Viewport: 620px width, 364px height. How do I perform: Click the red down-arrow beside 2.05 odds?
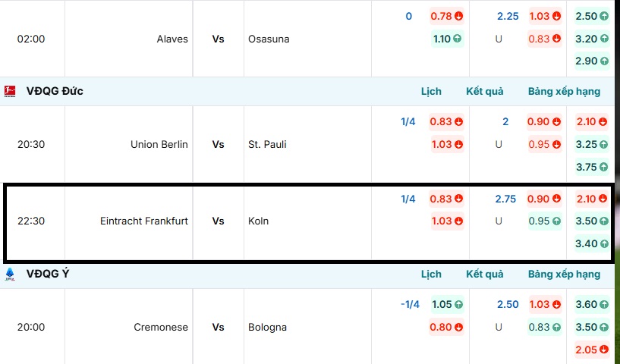click(x=603, y=350)
